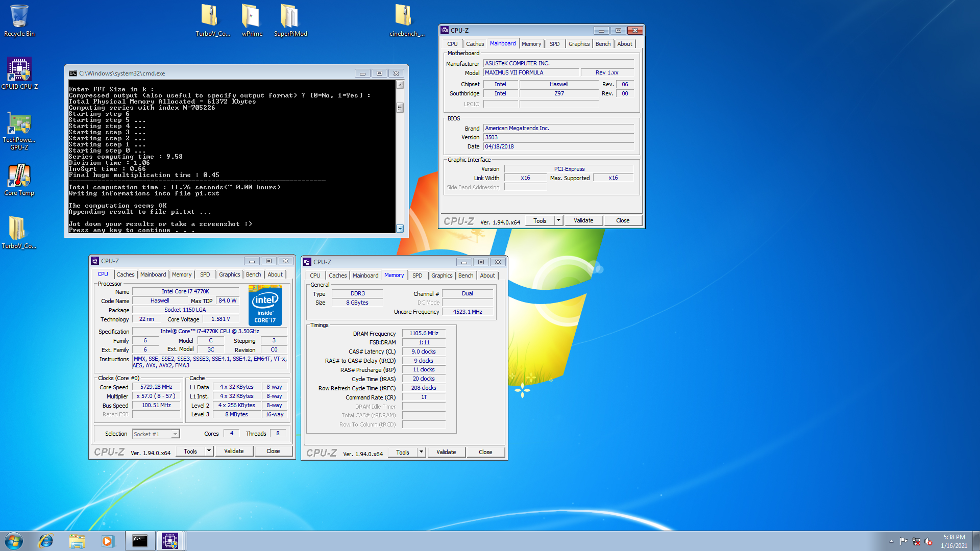
Task: Open the Core Temp desktop icon
Action: click(19, 180)
